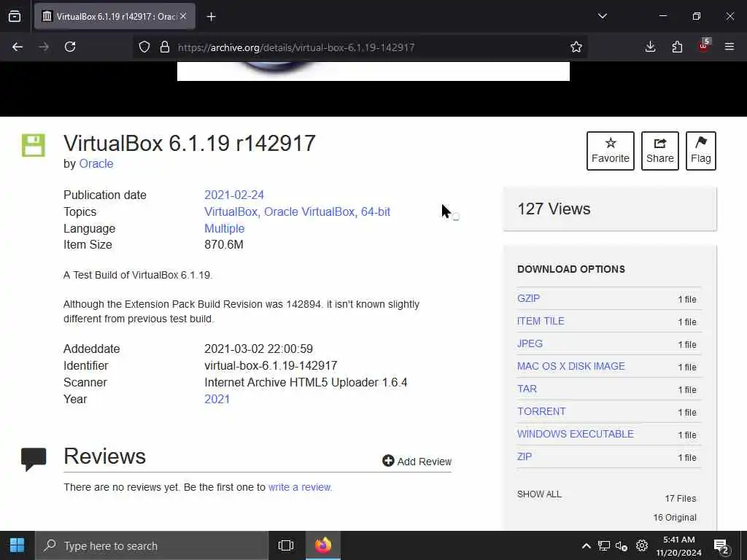This screenshot has height=560, width=747.
Task: Open the tracking protection shield icon
Action: point(144,47)
